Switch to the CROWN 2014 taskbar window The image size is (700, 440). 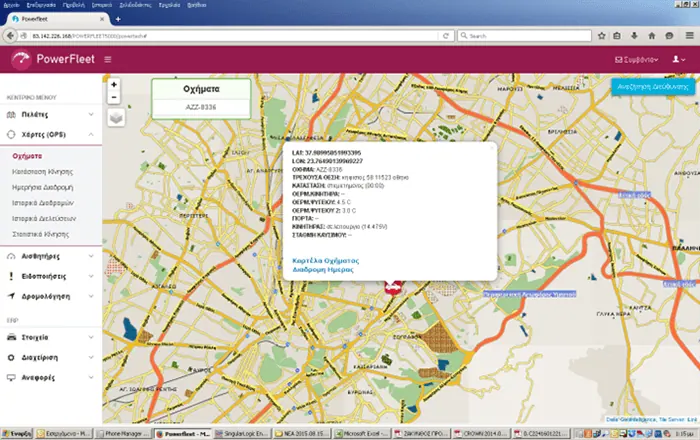click(x=481, y=433)
